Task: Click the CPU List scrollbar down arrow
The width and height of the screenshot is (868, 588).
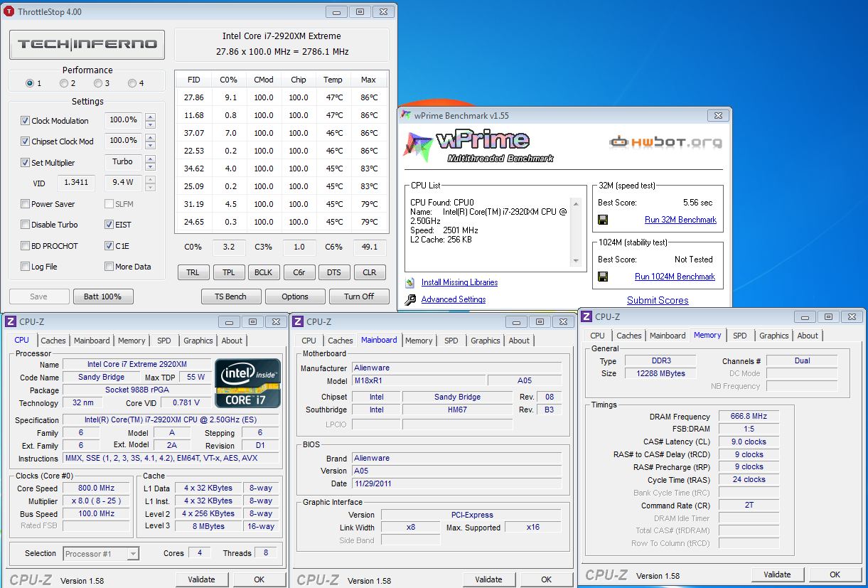Action: point(577,261)
